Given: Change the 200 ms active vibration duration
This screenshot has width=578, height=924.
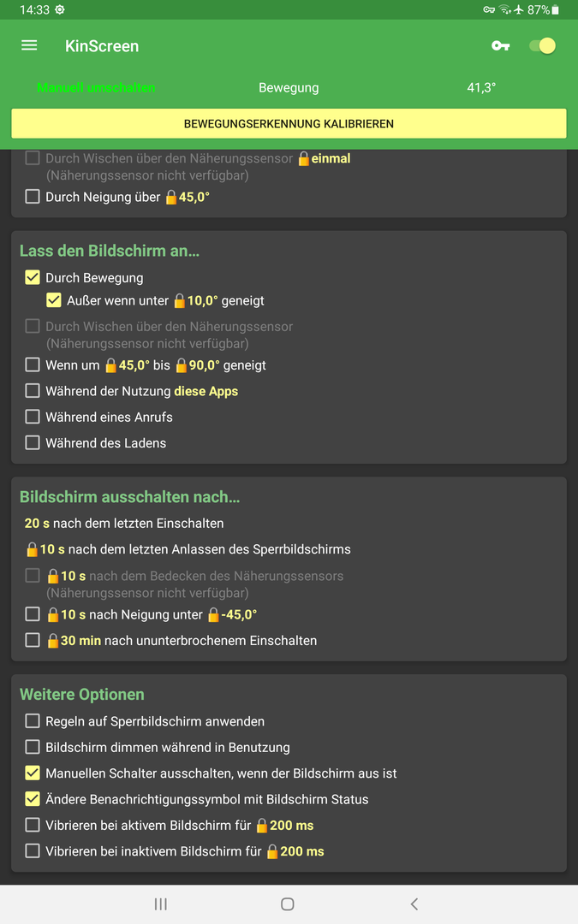Looking at the screenshot, I should click(x=291, y=826).
